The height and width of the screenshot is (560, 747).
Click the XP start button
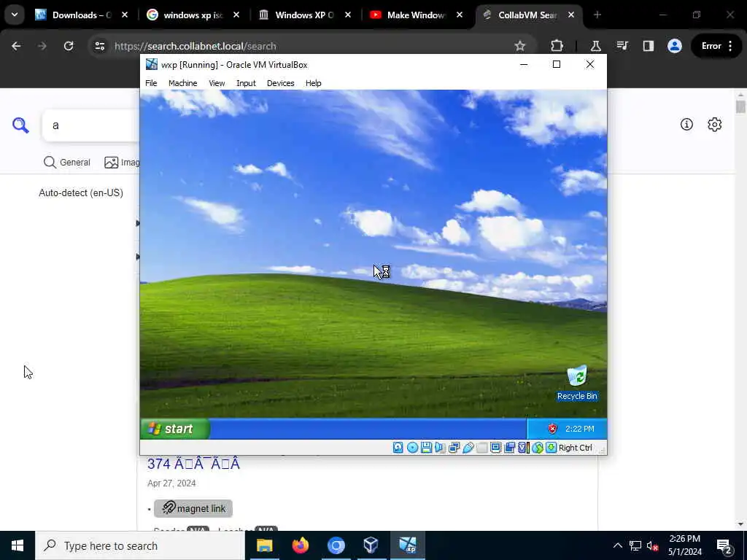point(175,429)
